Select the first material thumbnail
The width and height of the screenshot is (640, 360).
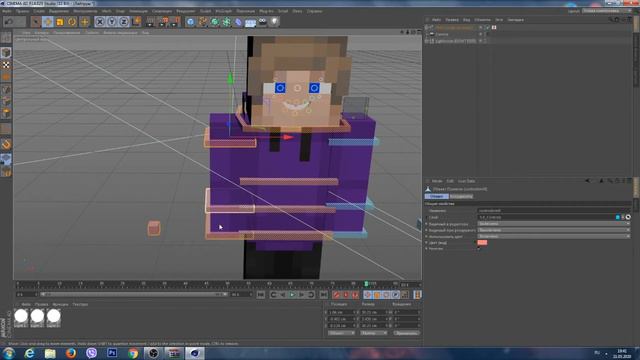(x=21, y=318)
